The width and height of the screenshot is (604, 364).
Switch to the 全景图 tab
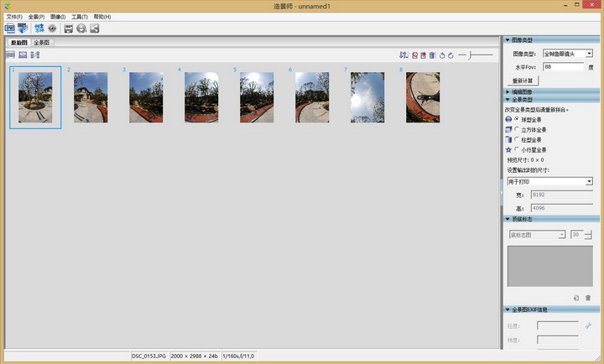pyautogui.click(x=41, y=42)
